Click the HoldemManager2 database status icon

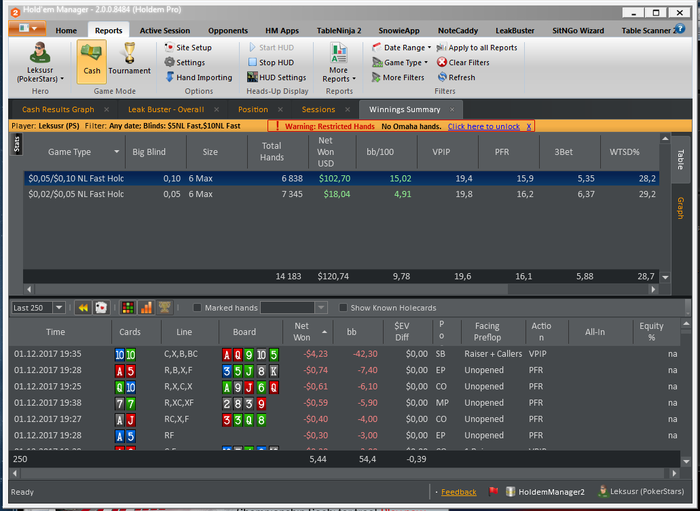pos(545,492)
